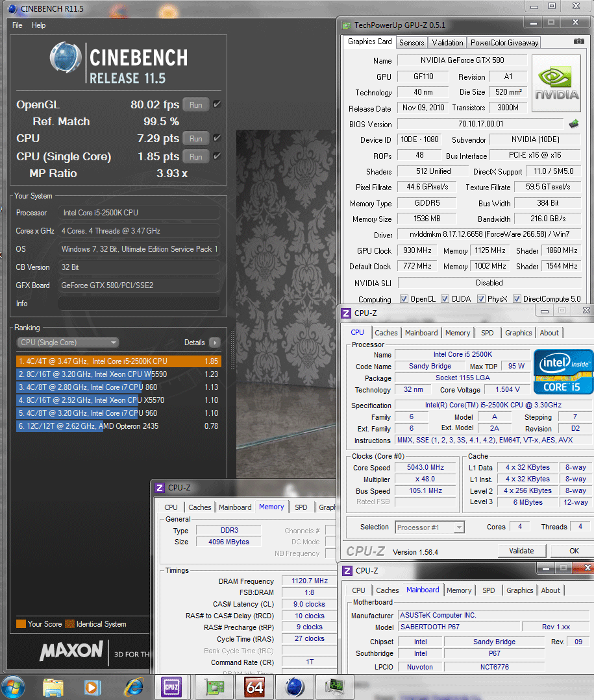Click the CPU-Z Validate button

tap(521, 551)
